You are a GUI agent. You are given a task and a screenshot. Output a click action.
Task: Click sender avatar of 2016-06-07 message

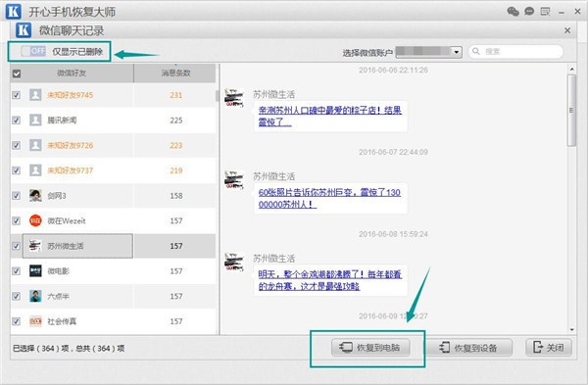[x=234, y=180]
